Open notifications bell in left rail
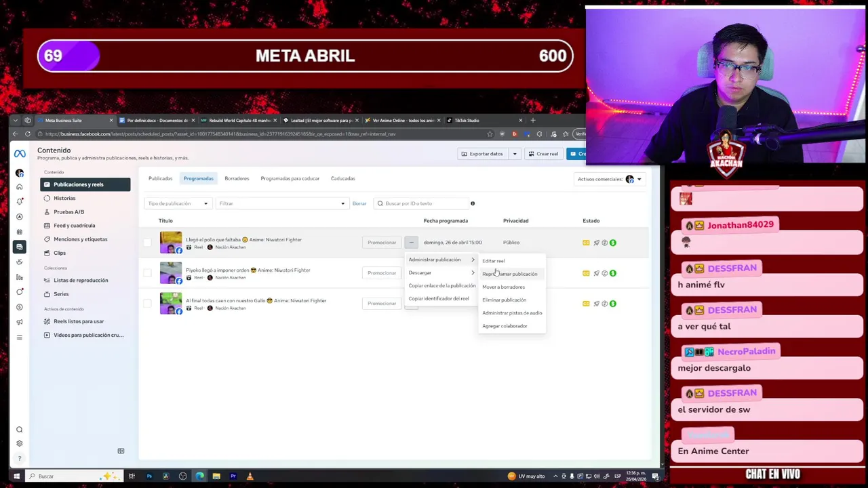The width and height of the screenshot is (868, 488). click(x=20, y=201)
